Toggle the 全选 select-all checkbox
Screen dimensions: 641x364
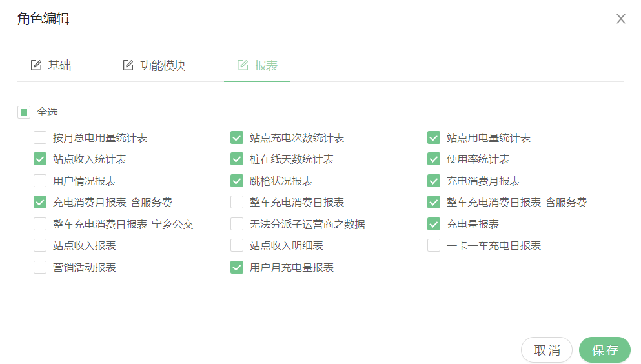point(24,112)
